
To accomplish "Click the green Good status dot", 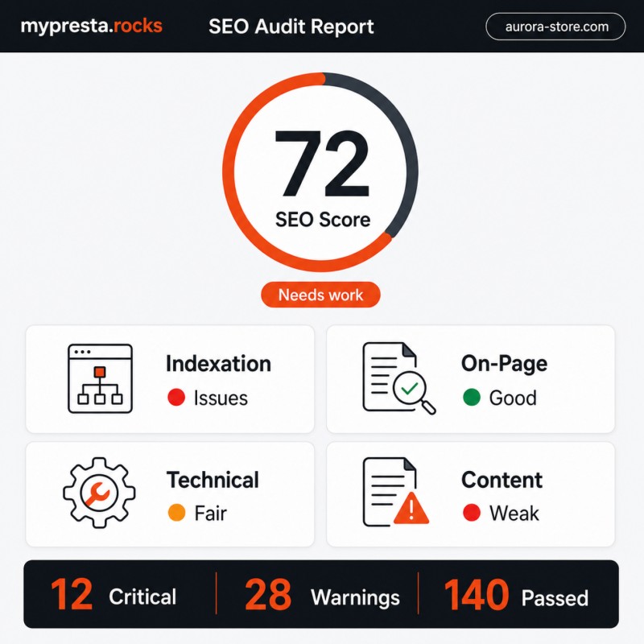I will 472,397.
